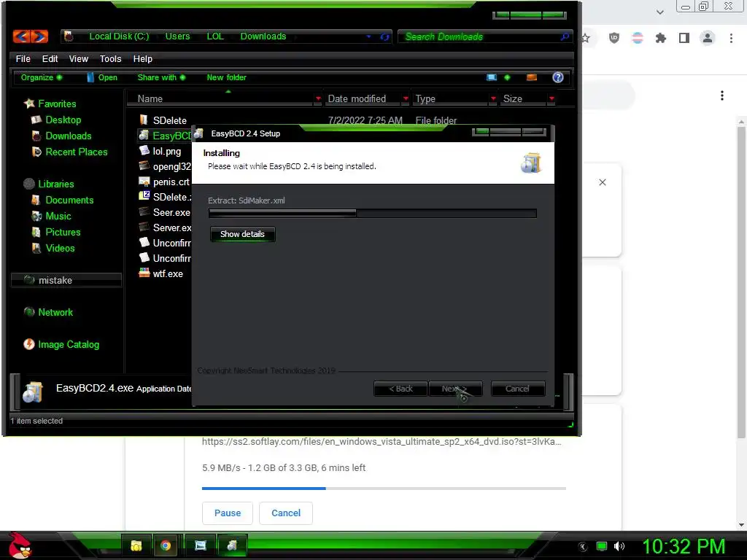
Task: Open Chrome tab search chevron dropdown
Action: (659, 12)
